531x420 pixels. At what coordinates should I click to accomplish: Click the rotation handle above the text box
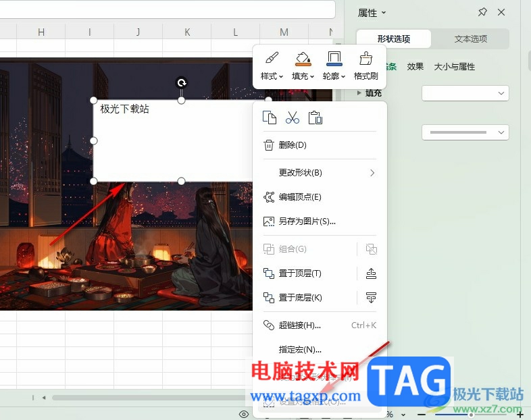[182, 82]
